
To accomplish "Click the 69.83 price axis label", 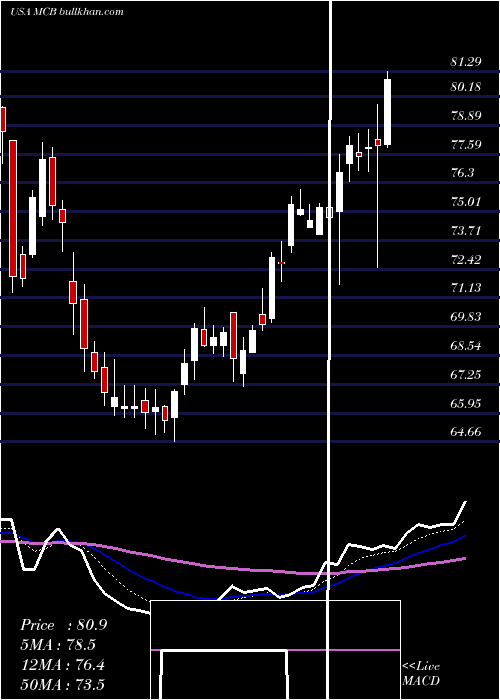I will point(466,317).
